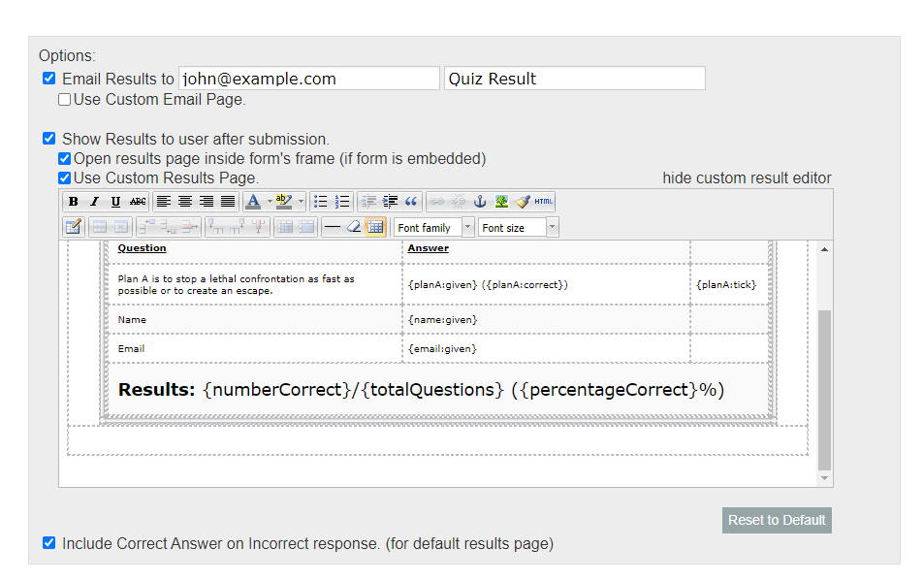Toggle bold formatting in the editor toolbar

pyautogui.click(x=75, y=199)
